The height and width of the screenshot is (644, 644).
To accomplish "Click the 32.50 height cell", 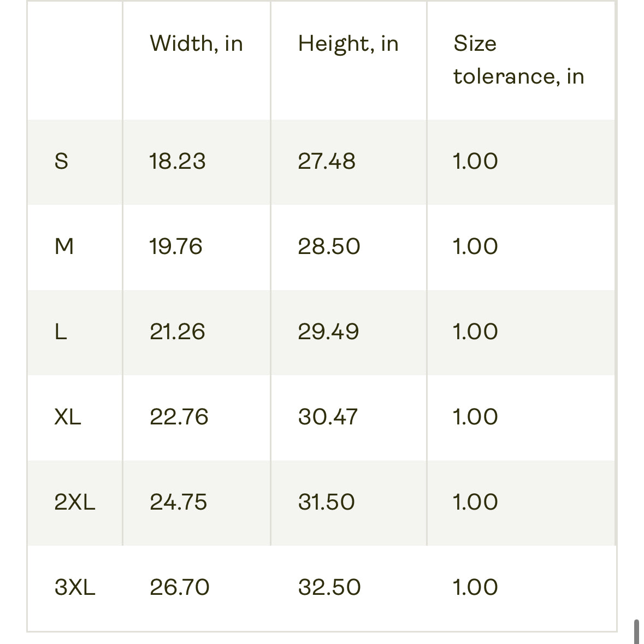I will (x=329, y=587).
